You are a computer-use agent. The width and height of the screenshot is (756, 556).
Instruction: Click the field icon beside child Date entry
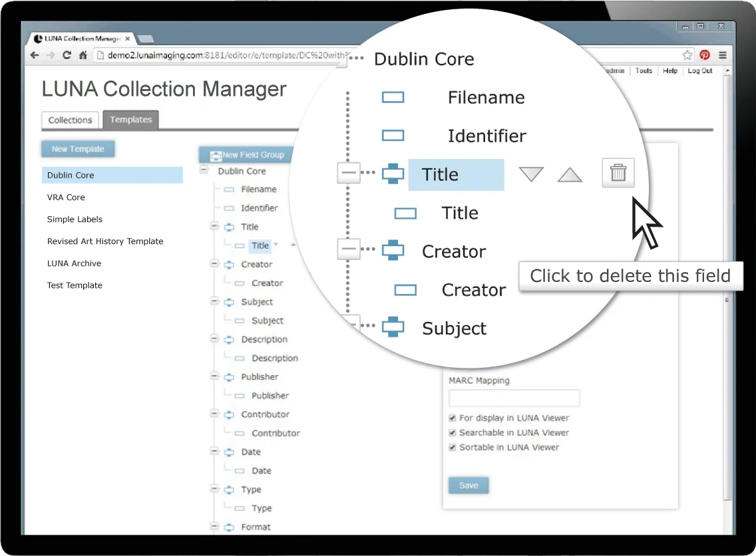point(239,471)
